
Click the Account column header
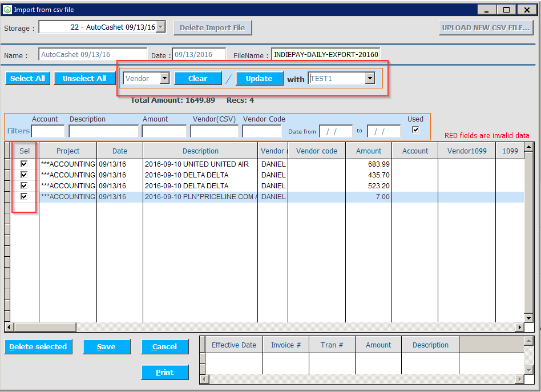tap(415, 151)
